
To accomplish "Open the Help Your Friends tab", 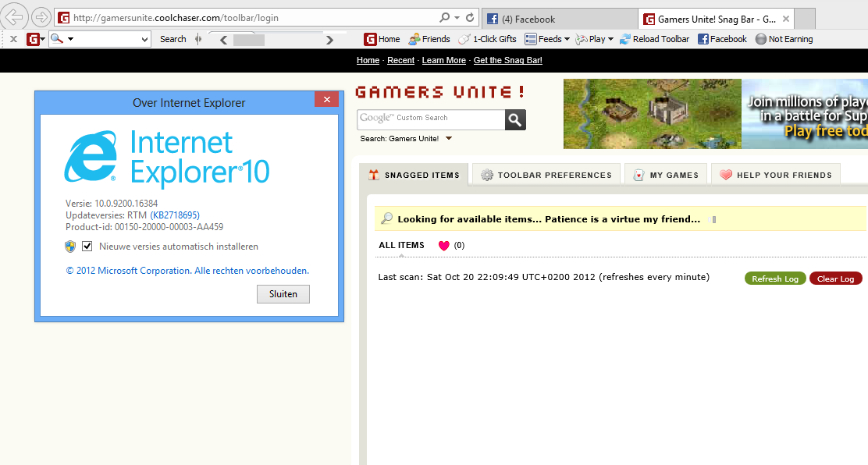I will point(776,175).
